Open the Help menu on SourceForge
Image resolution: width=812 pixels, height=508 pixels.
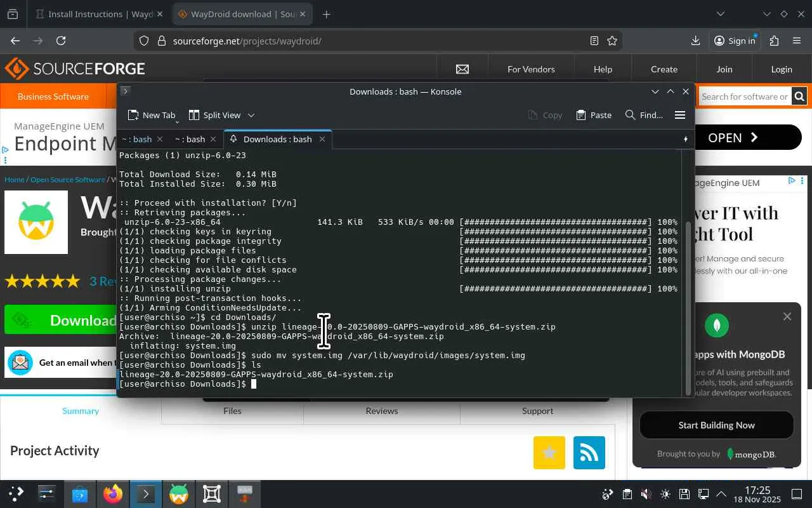point(603,69)
